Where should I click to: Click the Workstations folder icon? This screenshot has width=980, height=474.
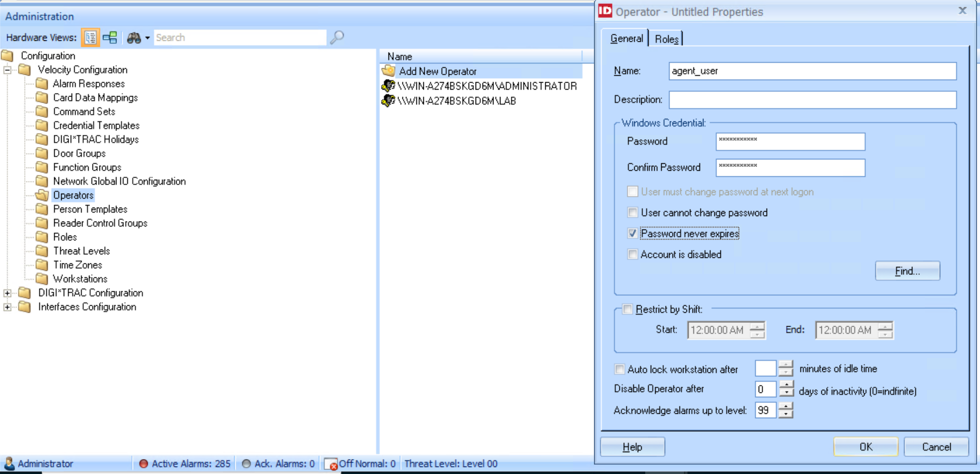[x=42, y=278]
